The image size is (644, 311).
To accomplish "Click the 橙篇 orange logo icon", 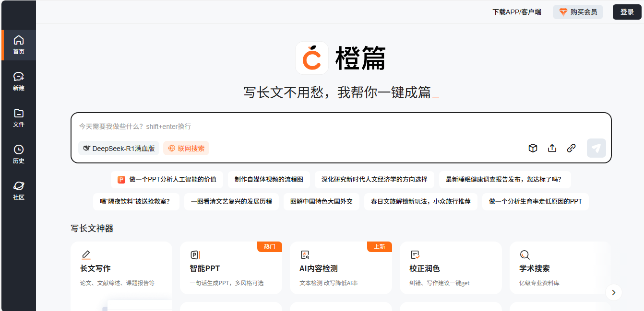I will click(x=312, y=58).
